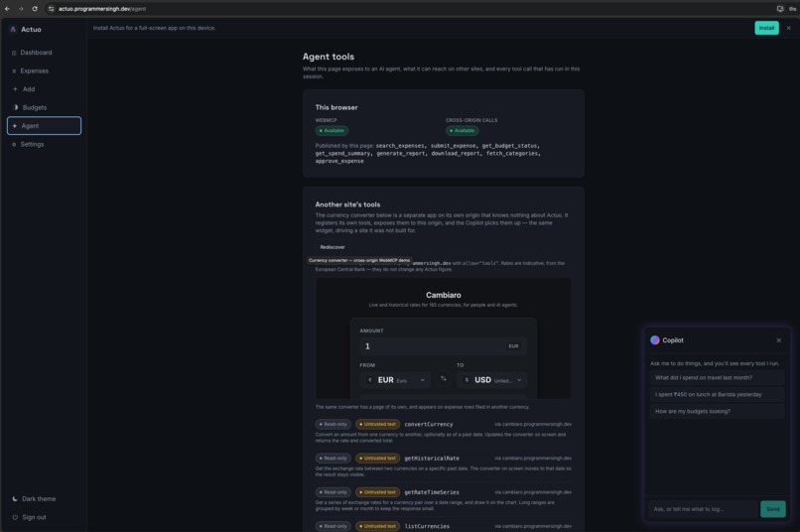Select Add in the sidebar
This screenshot has width=800, height=532.
tap(44, 89)
